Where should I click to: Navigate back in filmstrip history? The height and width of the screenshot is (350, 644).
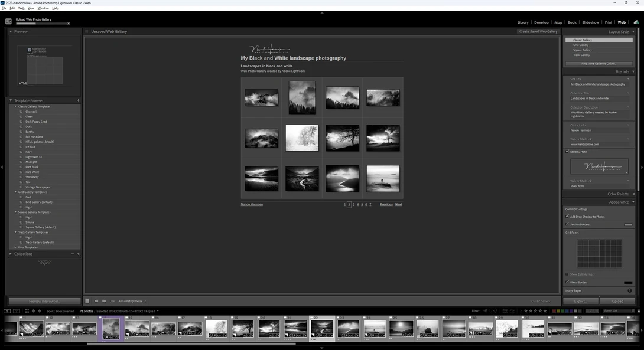pos(34,311)
